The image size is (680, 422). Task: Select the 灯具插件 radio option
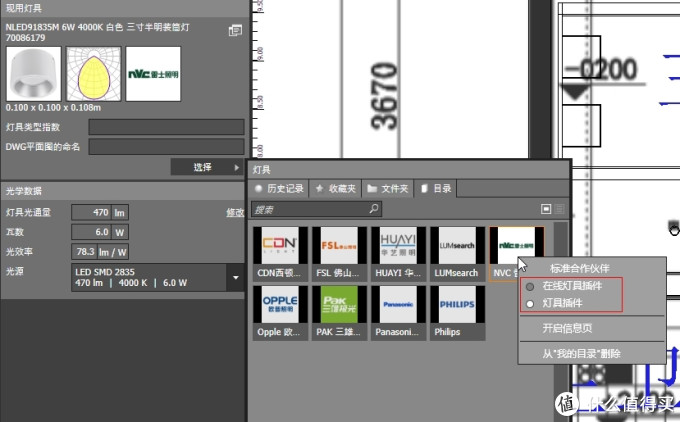(x=530, y=302)
